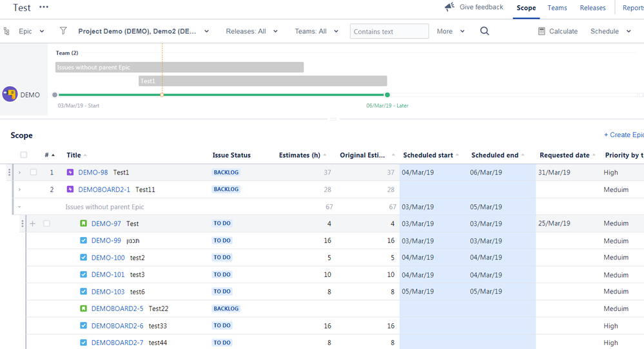Click the Calculate calculator icon
The width and height of the screenshot is (644, 349).
[x=542, y=31]
